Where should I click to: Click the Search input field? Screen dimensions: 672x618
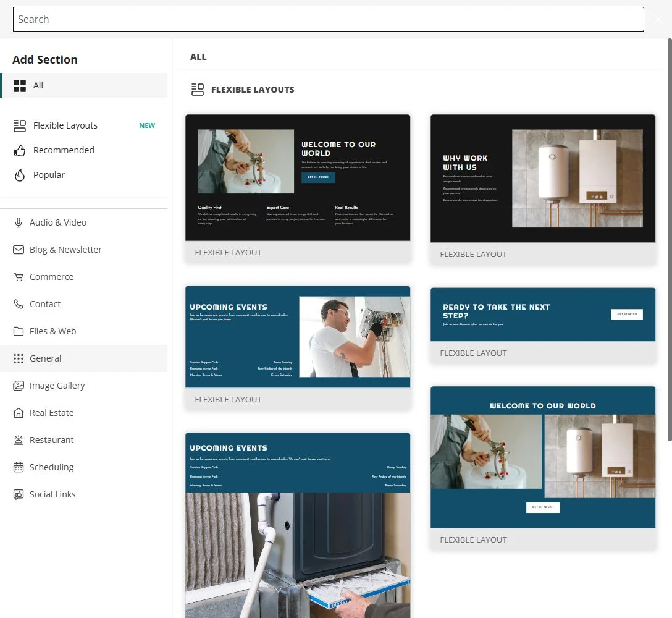click(329, 19)
